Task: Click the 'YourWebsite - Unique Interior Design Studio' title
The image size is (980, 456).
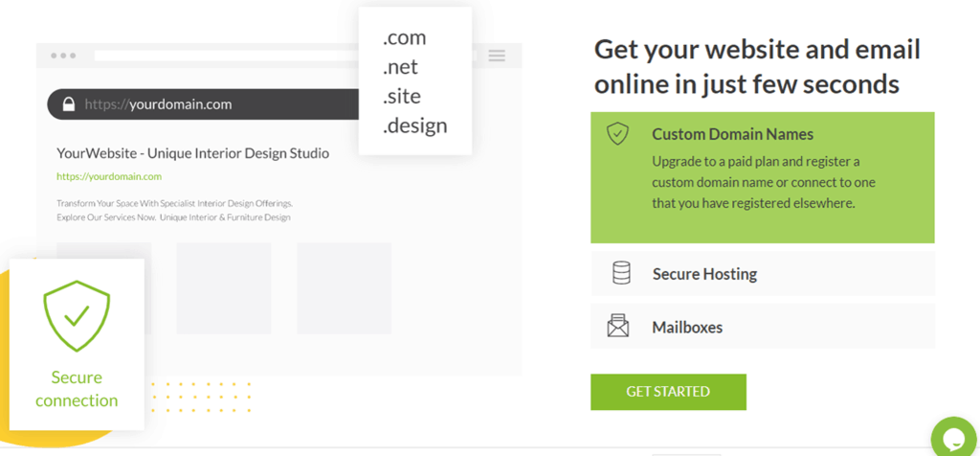Action: 193,152
